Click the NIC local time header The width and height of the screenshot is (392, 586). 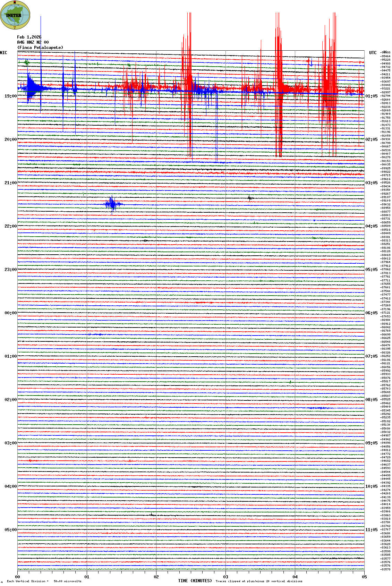pos(3,53)
